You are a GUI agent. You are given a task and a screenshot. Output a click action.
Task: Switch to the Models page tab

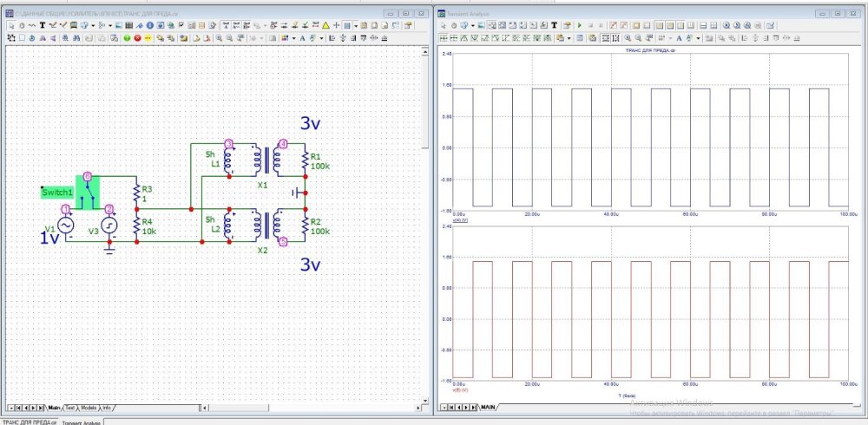(89, 407)
